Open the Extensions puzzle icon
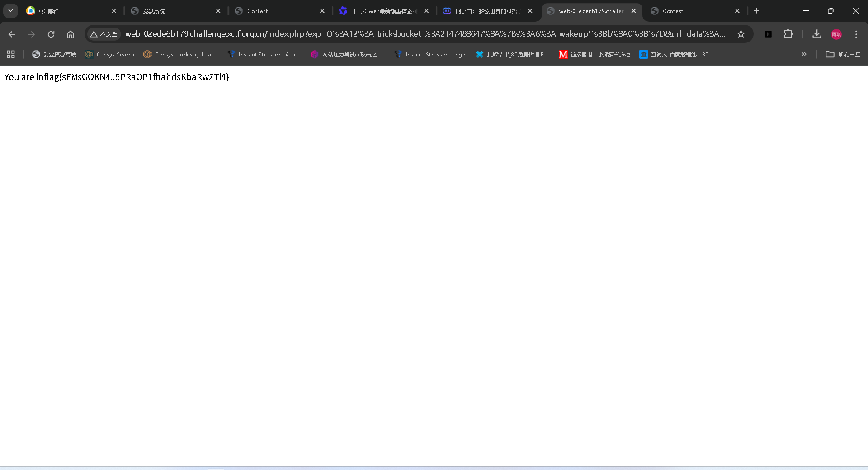Image resolution: width=868 pixels, height=470 pixels. coord(788,34)
